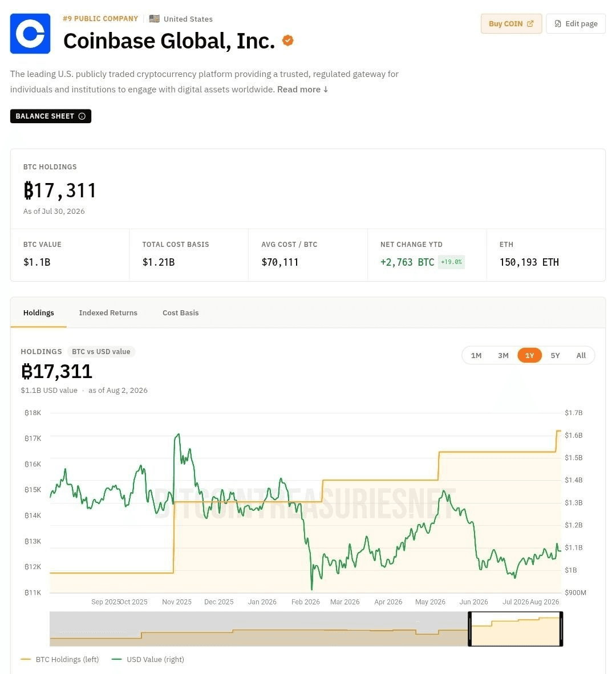616x674 pixels.
Task: Click the chart's large ₿17,311 heading
Action: point(56,371)
